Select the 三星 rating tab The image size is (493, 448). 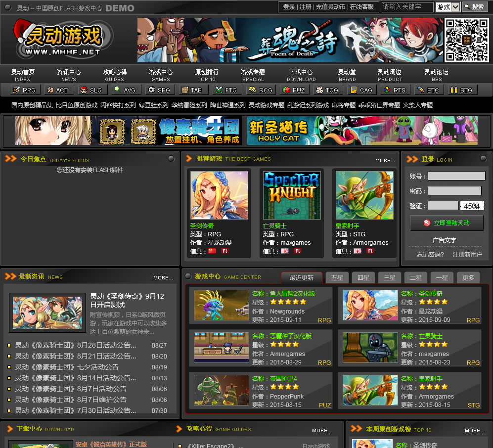[x=390, y=277]
